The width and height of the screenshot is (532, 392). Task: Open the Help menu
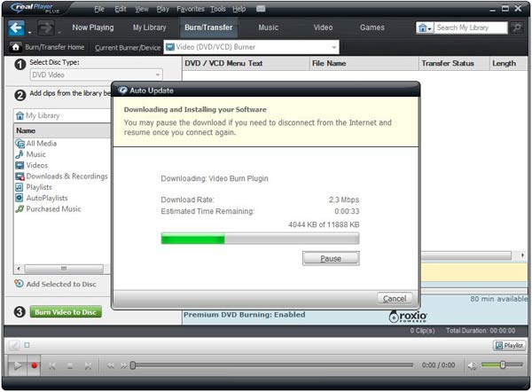tap(239, 9)
